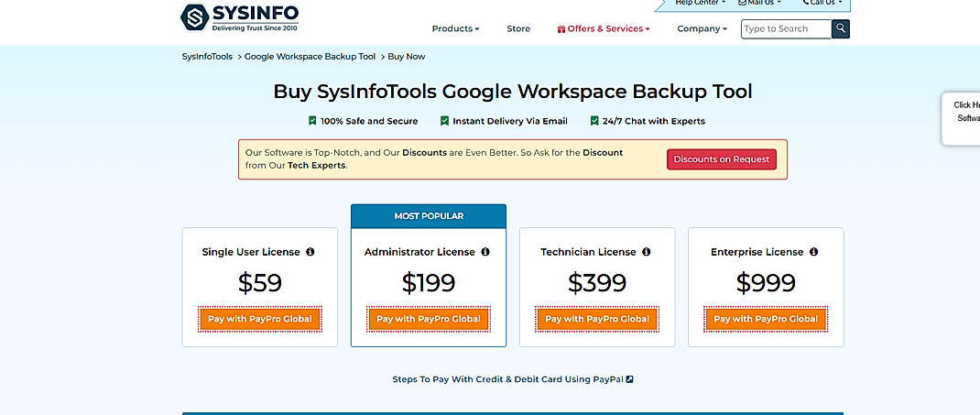Click the MOST POPULAR banner
The width and height of the screenshot is (980, 415).
[x=429, y=216]
